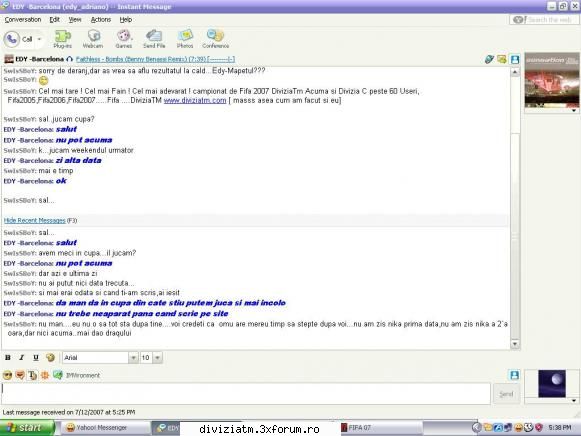The width and height of the screenshot is (581, 436).
Task: Expand the Call button dropdown arrow
Action: point(39,39)
